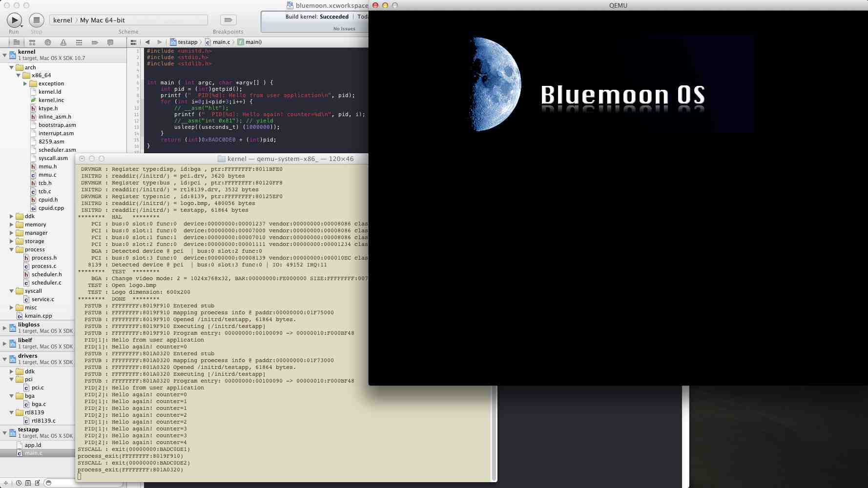Click main.c in the jump bar

click(x=218, y=42)
